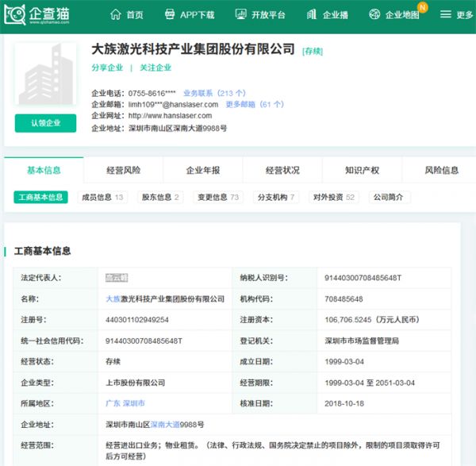
Task: Click 核准日期 value 2018-10-18
Action: pos(344,403)
